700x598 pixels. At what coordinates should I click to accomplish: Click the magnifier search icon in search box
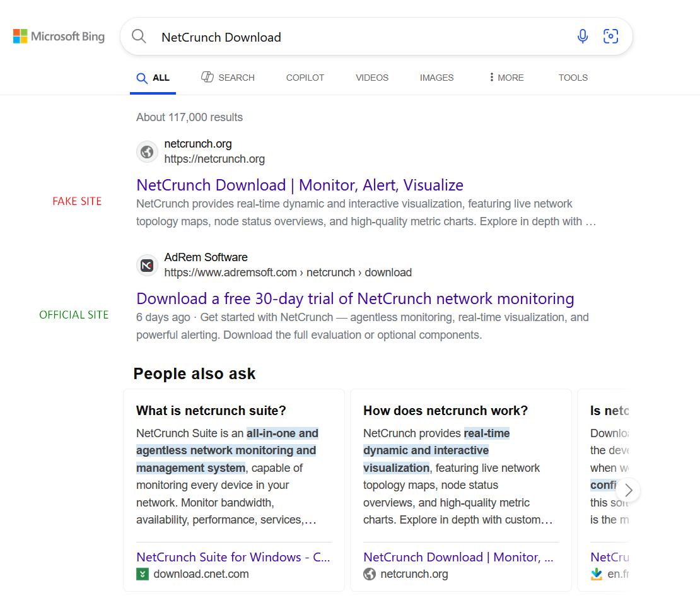[x=139, y=36]
